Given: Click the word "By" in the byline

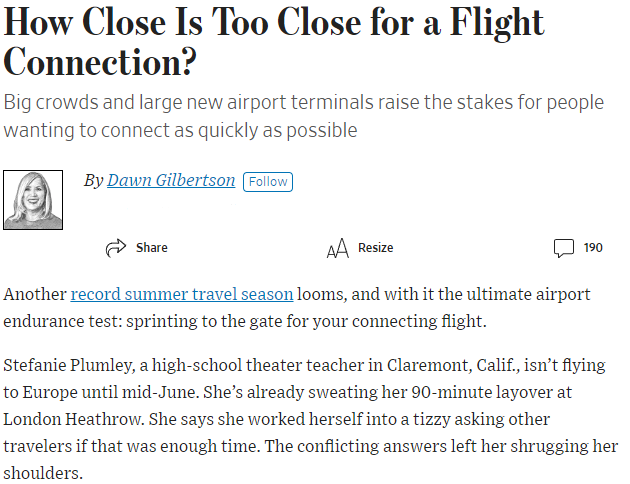Looking at the screenshot, I should pos(93,181).
